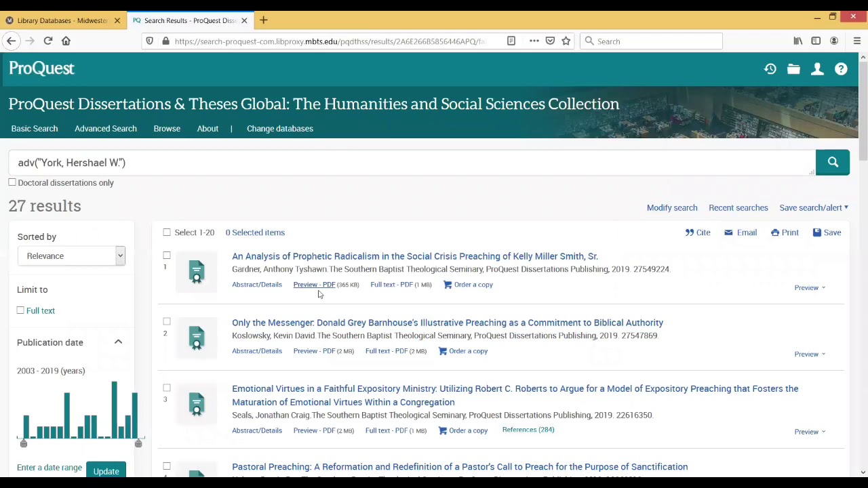Click left handle of publication date slider
Viewport: 868px width, 488px height.
click(24, 443)
